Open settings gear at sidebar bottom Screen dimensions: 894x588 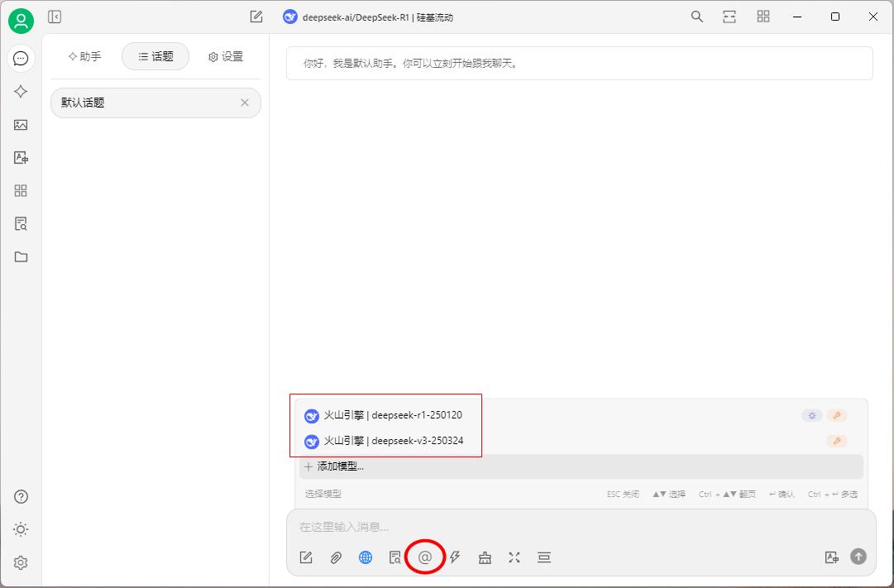(21, 562)
